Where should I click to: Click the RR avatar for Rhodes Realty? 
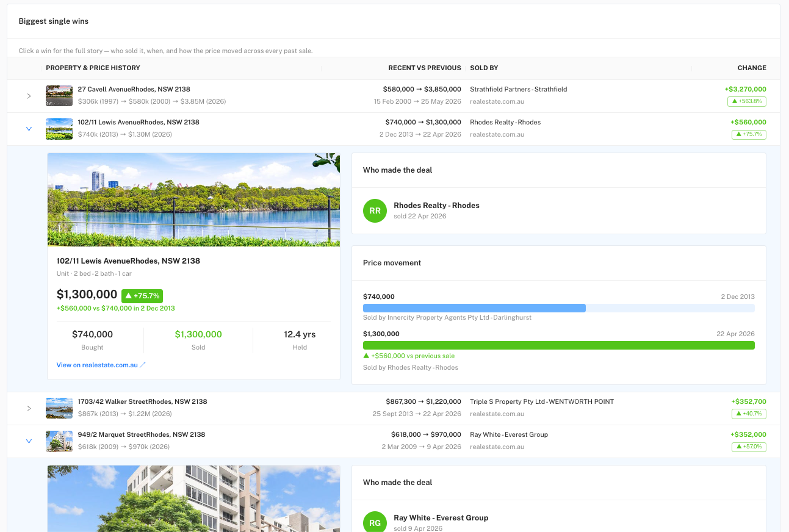[375, 210]
